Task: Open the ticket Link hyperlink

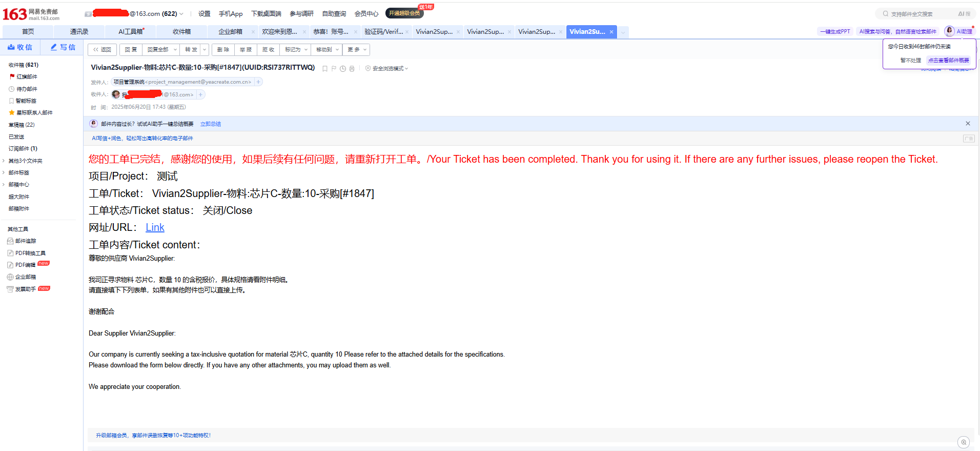Action: [x=155, y=227]
